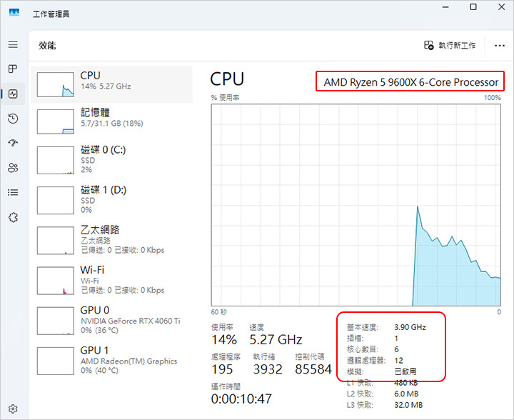Select the Wi-Fi entry

112,281
